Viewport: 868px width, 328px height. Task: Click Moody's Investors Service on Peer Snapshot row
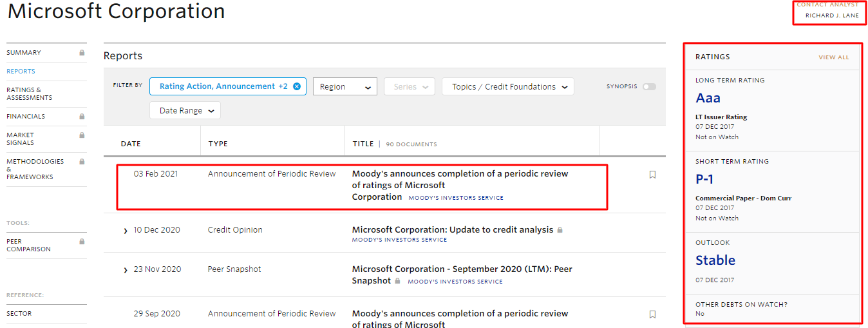(x=455, y=282)
